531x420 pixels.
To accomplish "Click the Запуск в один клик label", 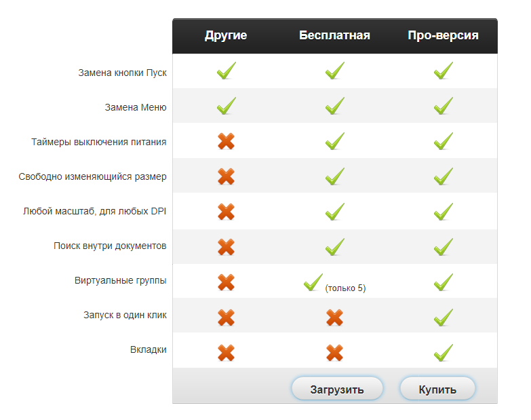I will pyautogui.click(x=125, y=315).
